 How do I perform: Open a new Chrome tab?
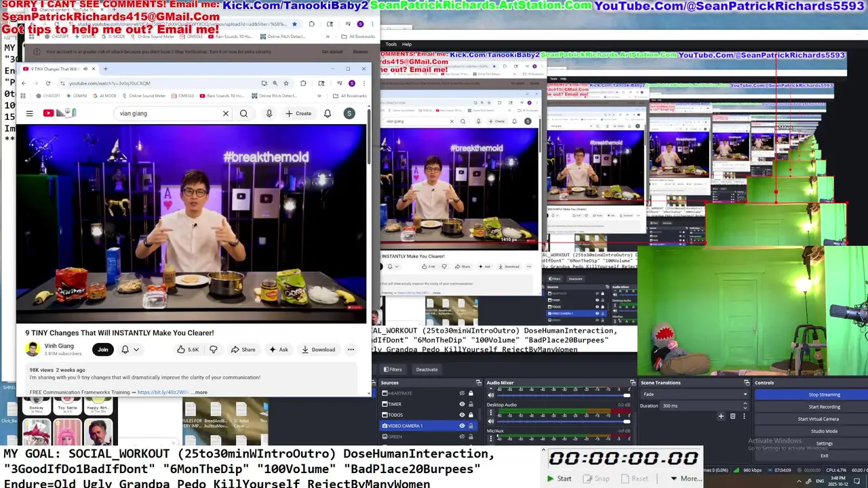tap(105, 68)
